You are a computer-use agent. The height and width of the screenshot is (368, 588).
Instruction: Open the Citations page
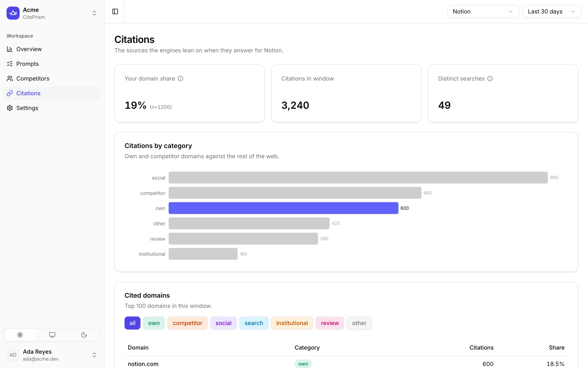click(52, 93)
